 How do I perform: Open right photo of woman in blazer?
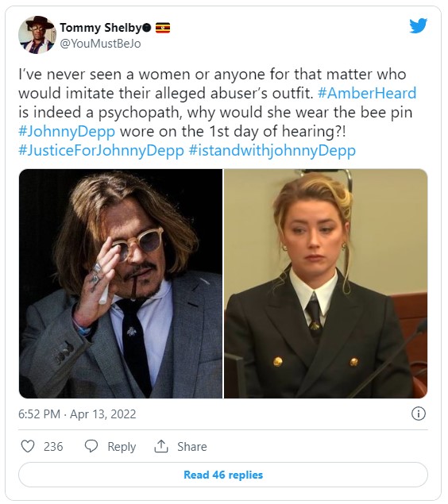click(x=326, y=283)
